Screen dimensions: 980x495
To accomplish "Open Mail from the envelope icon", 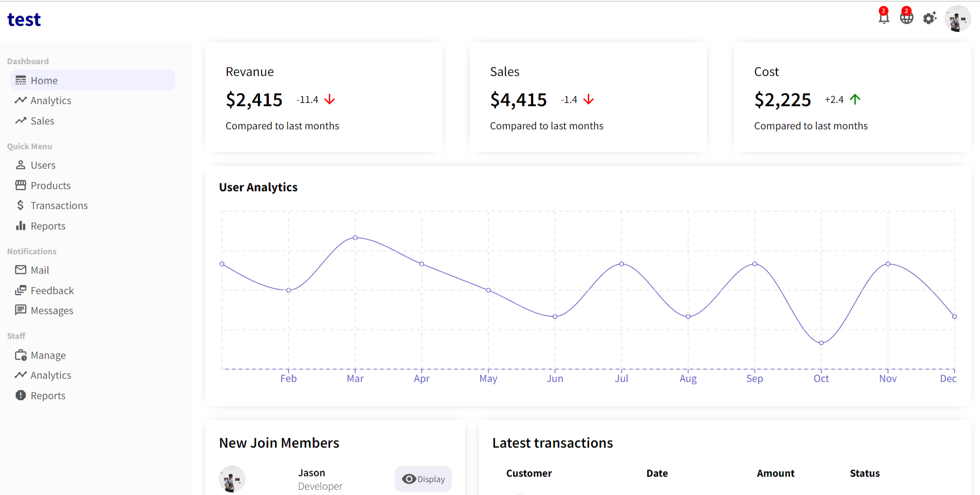I will 21,270.
